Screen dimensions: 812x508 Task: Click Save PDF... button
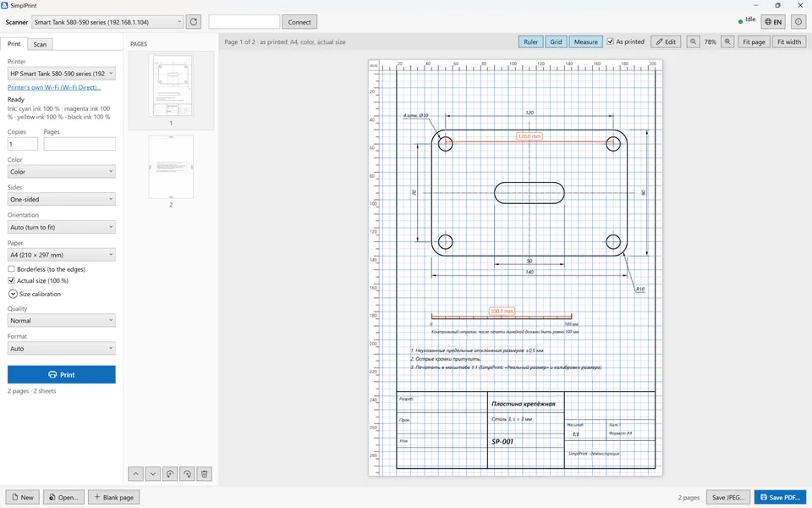pos(781,497)
